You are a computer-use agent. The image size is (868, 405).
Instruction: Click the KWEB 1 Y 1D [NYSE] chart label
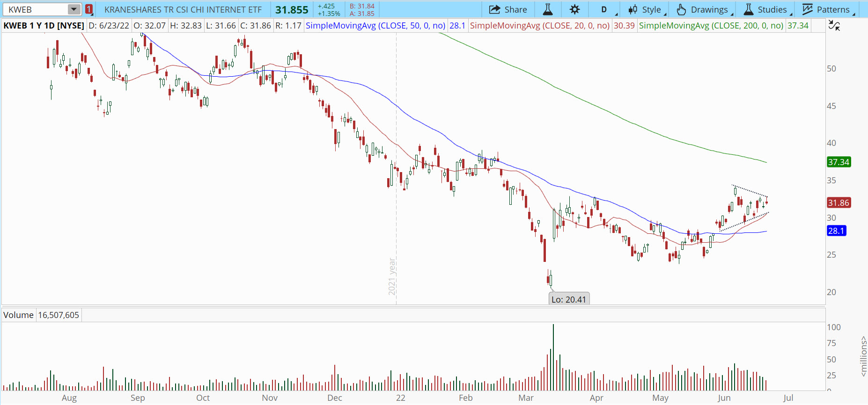(x=44, y=26)
